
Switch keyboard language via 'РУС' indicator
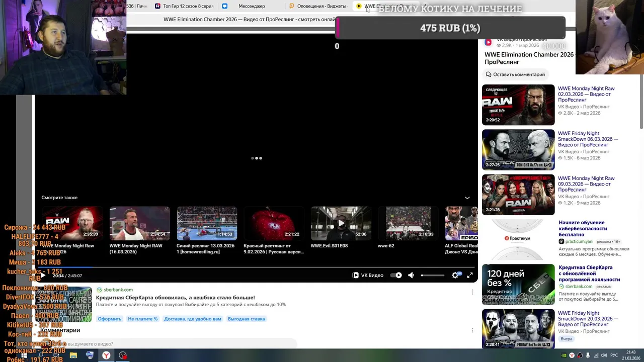coord(614,355)
